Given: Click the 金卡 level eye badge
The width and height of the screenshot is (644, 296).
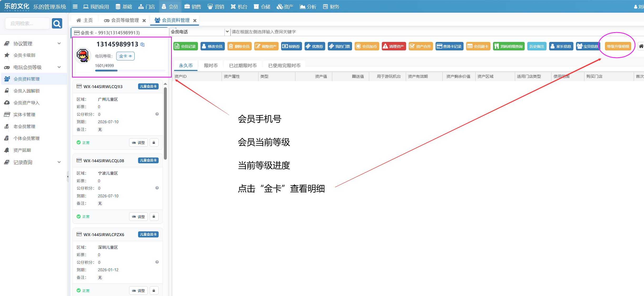Looking at the screenshot, I should click(x=125, y=56).
